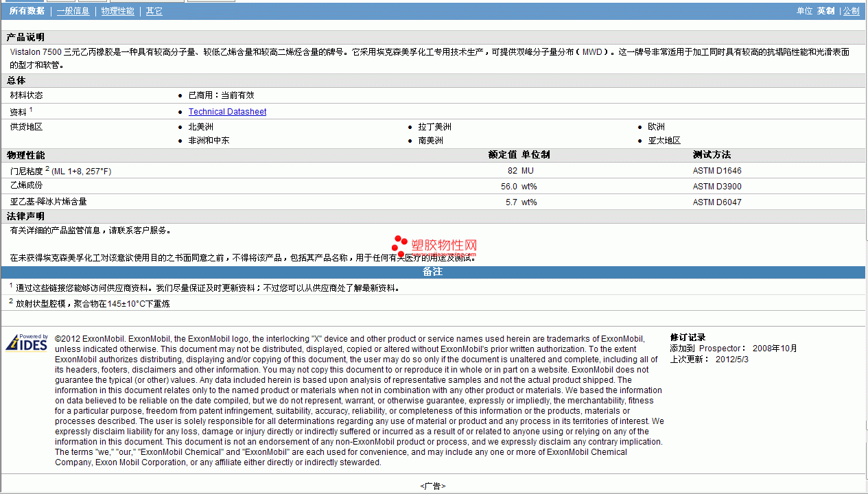Select the MU unit cell

point(528,171)
